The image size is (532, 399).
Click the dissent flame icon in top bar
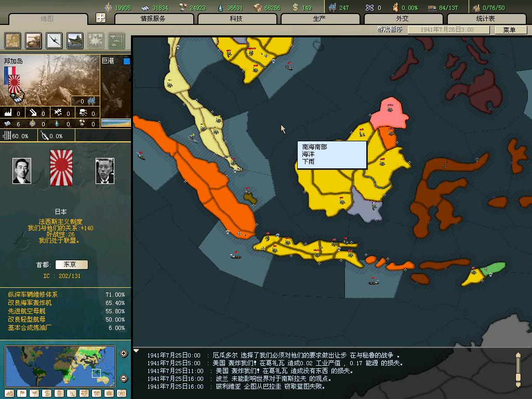pos(395,7)
